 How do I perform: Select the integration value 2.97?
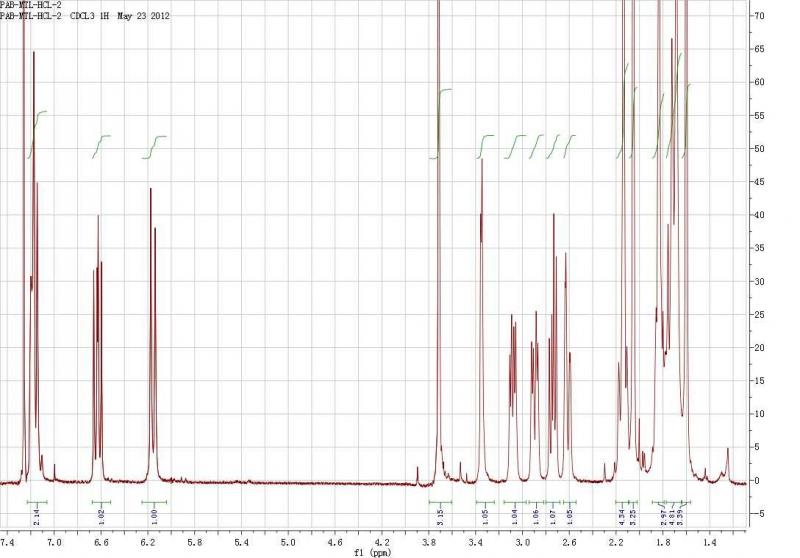pyautogui.click(x=664, y=518)
